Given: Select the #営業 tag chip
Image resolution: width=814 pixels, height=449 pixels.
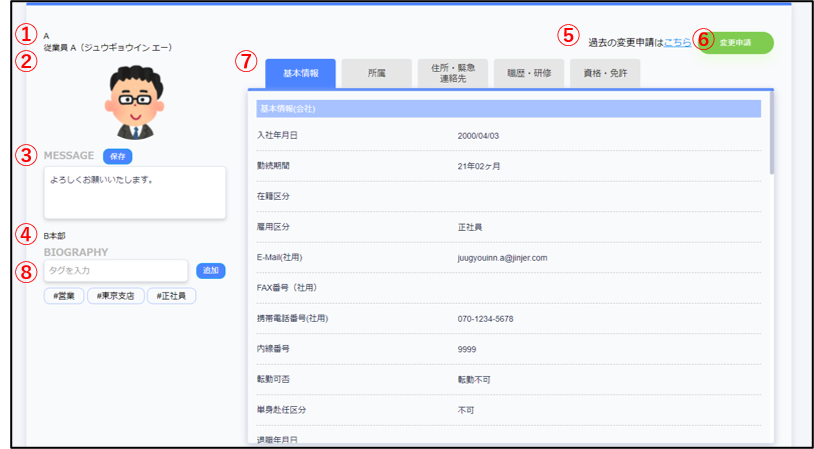Looking at the screenshot, I should tap(63, 296).
